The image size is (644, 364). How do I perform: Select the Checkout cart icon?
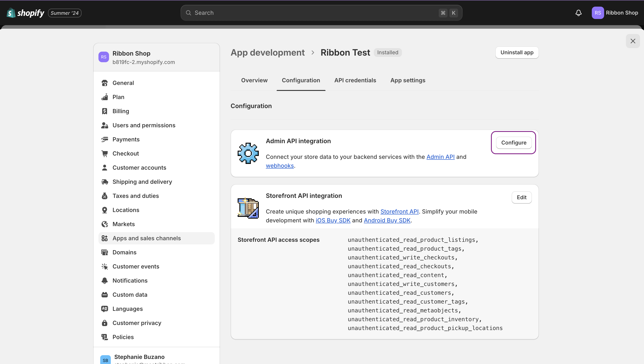pos(105,153)
